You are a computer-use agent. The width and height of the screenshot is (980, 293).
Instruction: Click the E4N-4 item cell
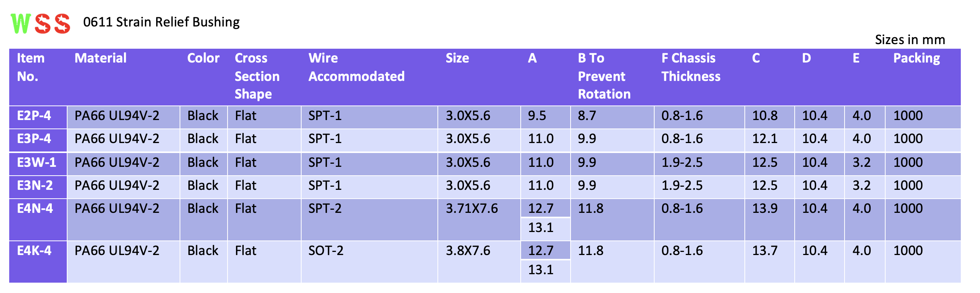35,209
